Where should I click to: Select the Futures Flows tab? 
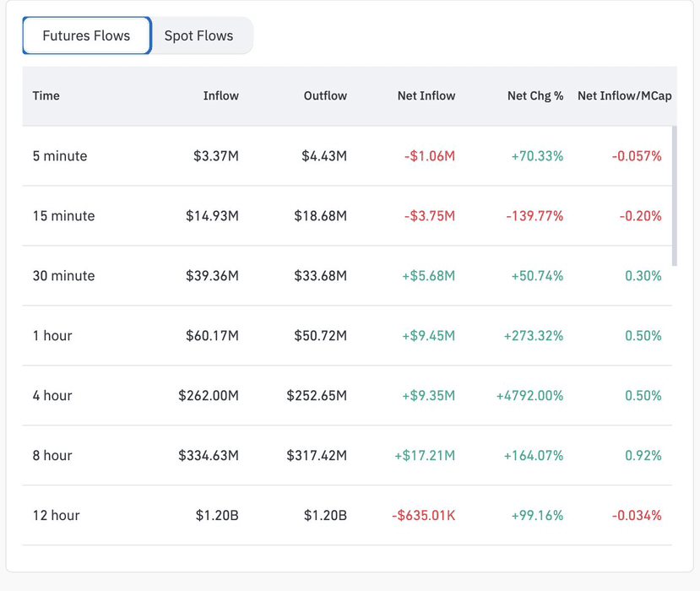(86, 35)
